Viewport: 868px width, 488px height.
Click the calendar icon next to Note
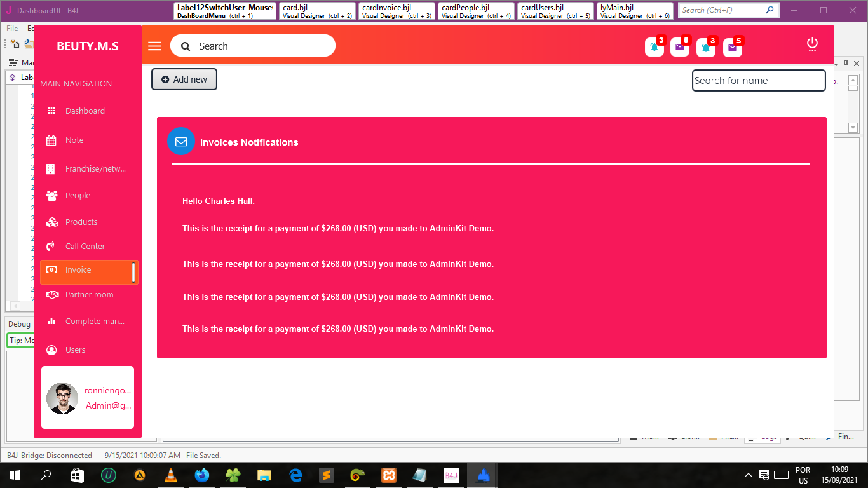coord(51,140)
